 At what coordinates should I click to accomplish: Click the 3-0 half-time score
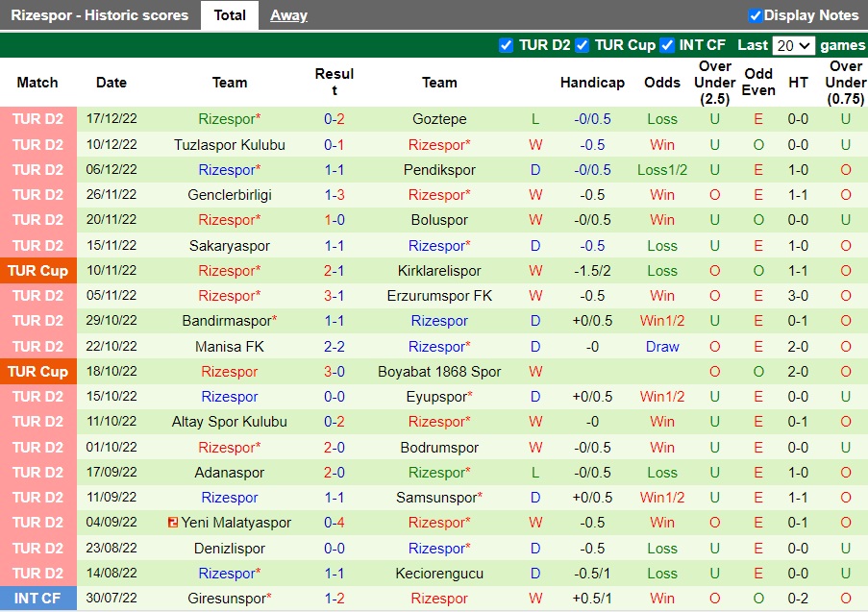pos(798,296)
